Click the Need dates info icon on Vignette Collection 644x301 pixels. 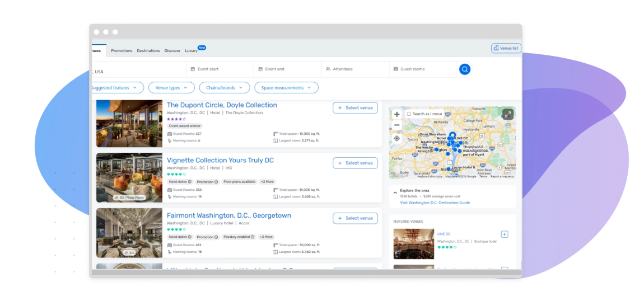pos(189,182)
